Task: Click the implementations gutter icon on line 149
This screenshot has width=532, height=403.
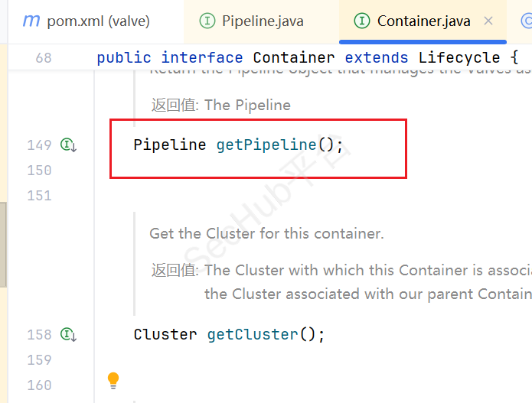Action: 69,145
